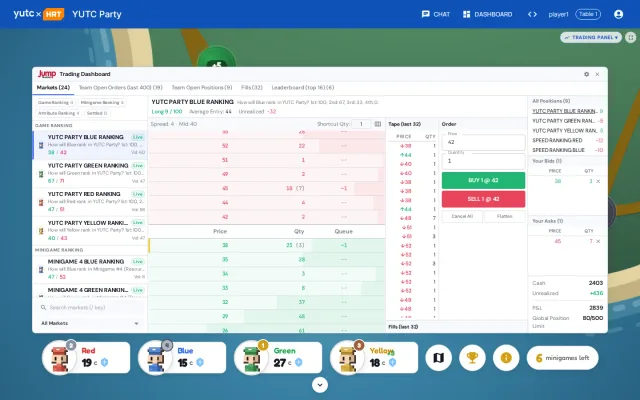The image size is (640, 400).
Task: Toggle the Game Ranking filter chip
Action: click(56, 102)
